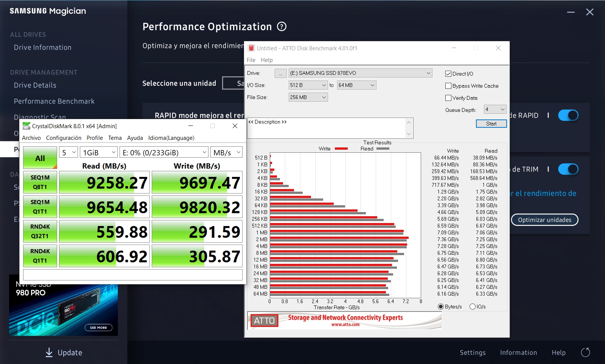Open the 1GiB test size dropdown
This screenshot has width=605, height=364.
[x=99, y=152]
